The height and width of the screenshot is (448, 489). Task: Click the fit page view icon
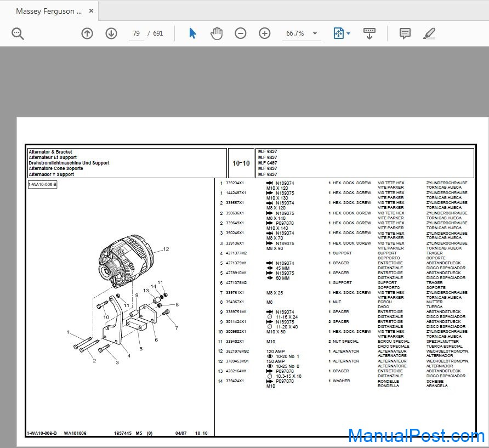tap(339, 33)
